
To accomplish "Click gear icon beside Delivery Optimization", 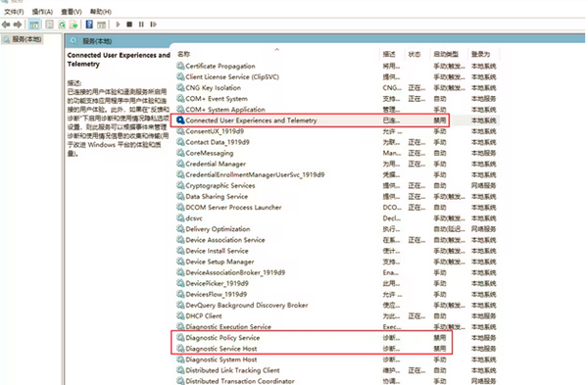I will pyautogui.click(x=180, y=229).
